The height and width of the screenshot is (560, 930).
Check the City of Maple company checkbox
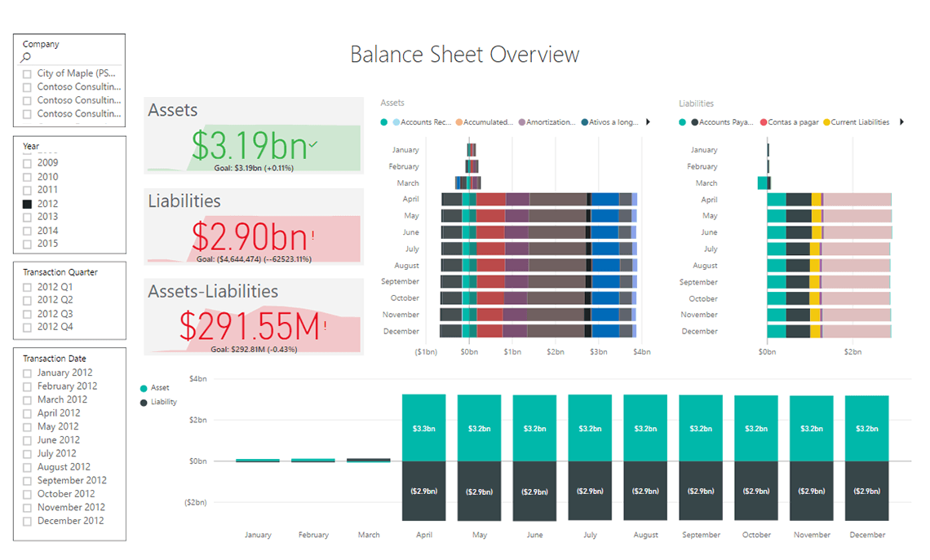tap(27, 74)
